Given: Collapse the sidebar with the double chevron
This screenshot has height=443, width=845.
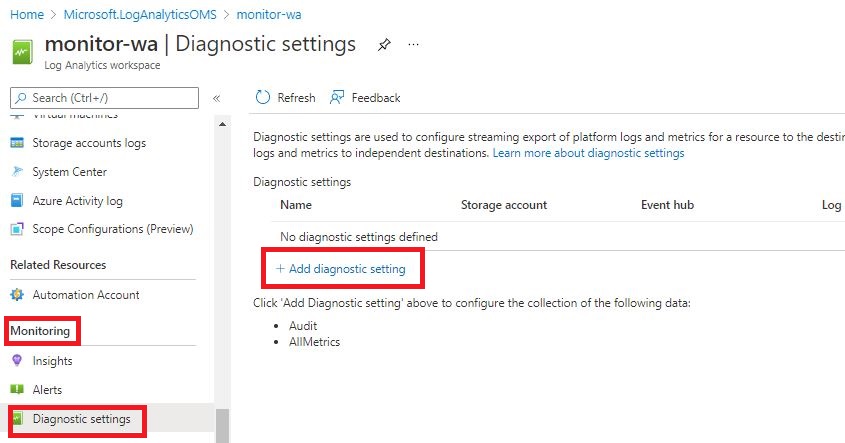Looking at the screenshot, I should pos(216,98).
